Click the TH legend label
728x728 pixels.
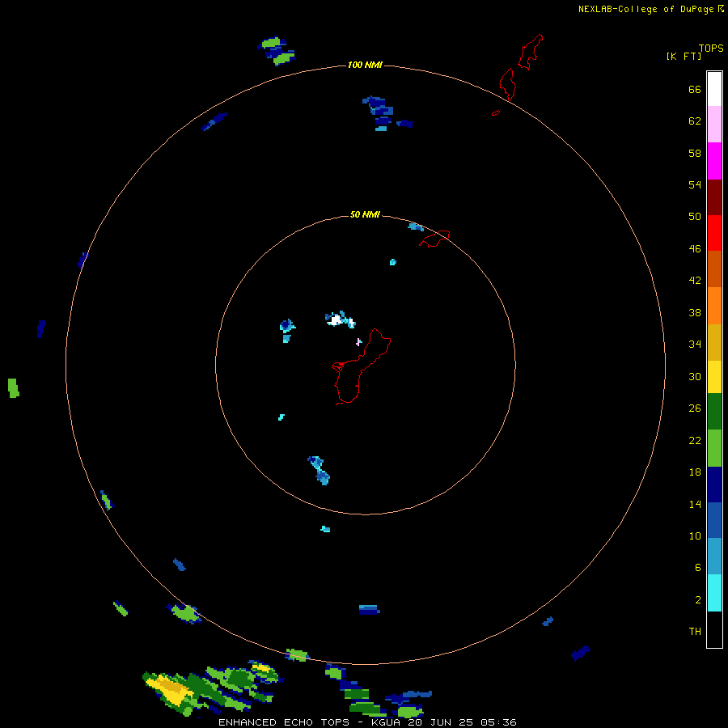(695, 632)
